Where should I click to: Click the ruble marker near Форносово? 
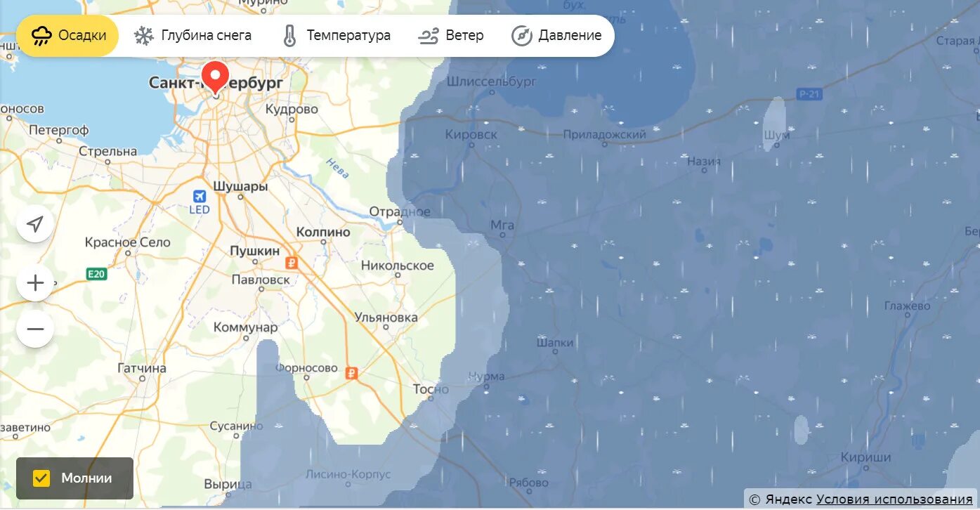click(352, 373)
